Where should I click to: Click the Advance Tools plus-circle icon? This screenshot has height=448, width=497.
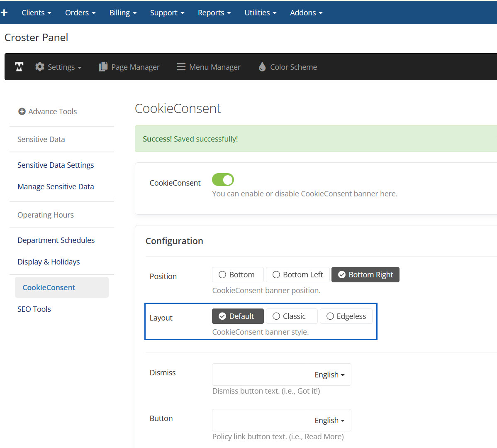22,111
